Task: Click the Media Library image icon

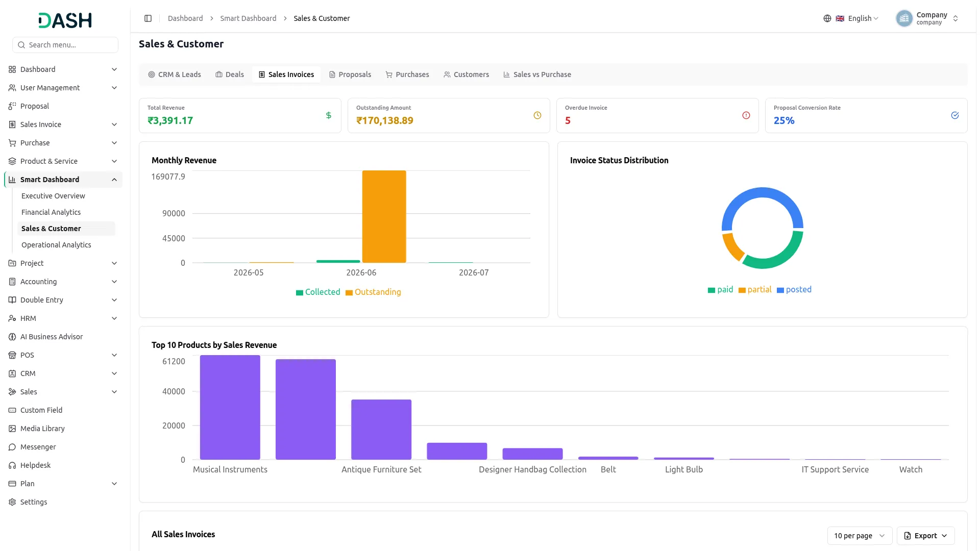Action: [x=12, y=429]
